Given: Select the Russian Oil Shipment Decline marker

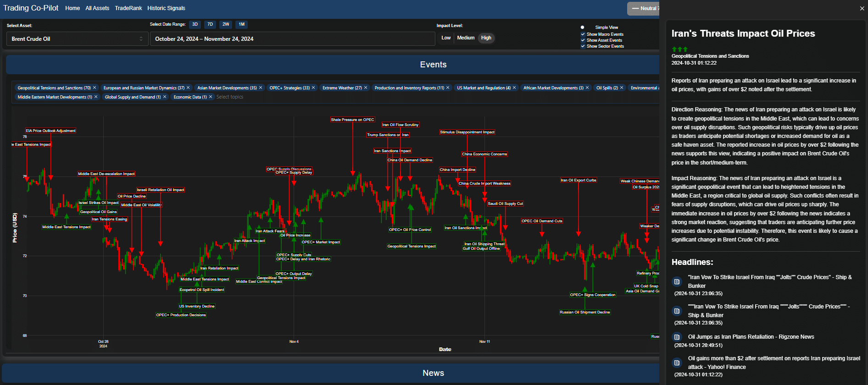Looking at the screenshot, I should [585, 312].
